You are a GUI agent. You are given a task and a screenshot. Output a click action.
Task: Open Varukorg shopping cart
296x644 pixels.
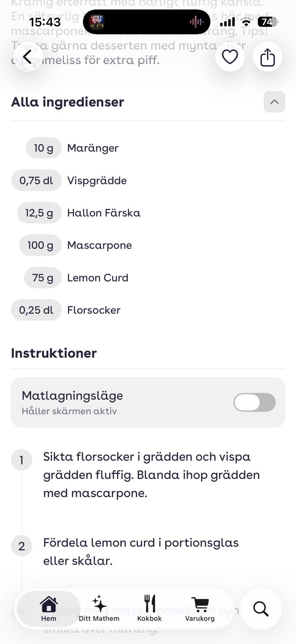pyautogui.click(x=200, y=608)
